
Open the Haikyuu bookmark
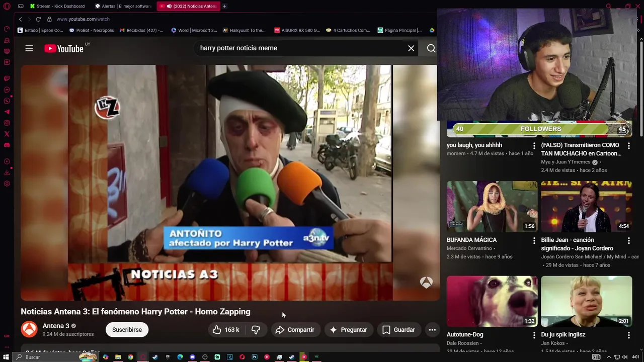pyautogui.click(x=244, y=30)
